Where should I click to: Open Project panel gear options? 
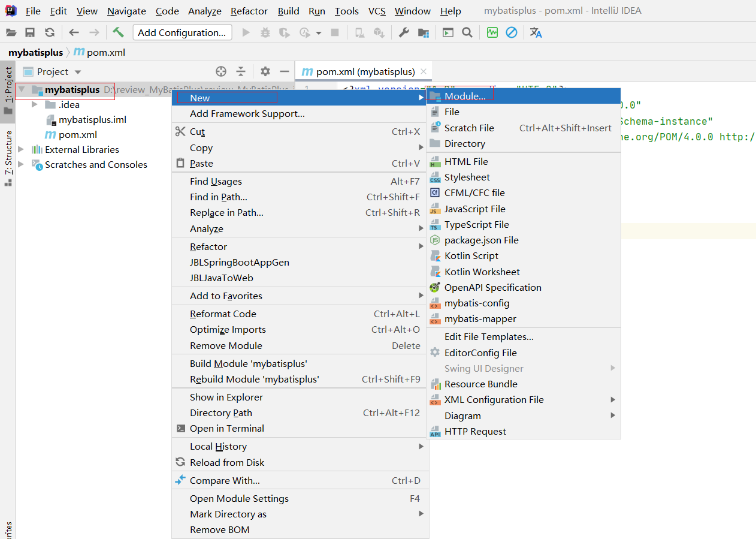tap(265, 71)
